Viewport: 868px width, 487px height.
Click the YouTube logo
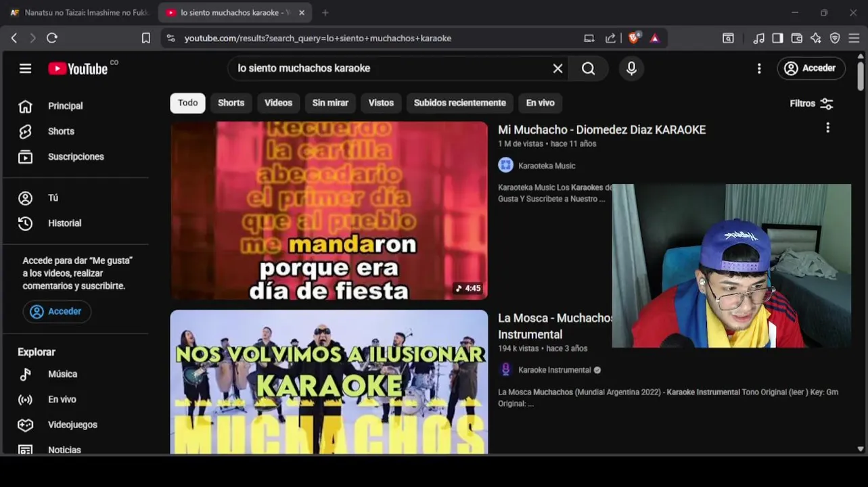pos(78,68)
